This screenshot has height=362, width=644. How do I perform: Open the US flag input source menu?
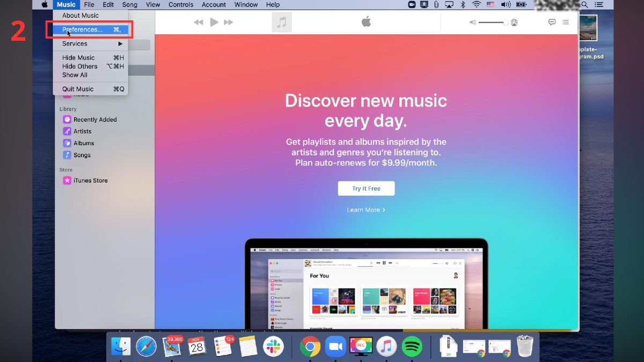pos(490,5)
